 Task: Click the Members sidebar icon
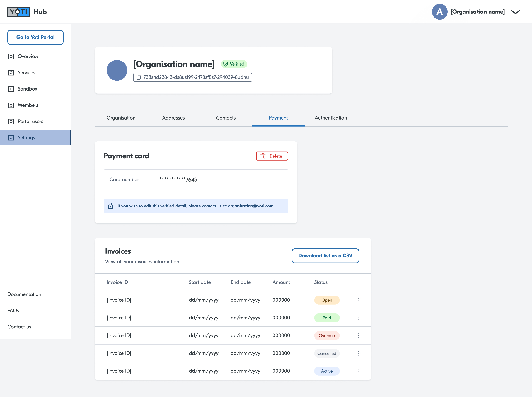pos(11,105)
